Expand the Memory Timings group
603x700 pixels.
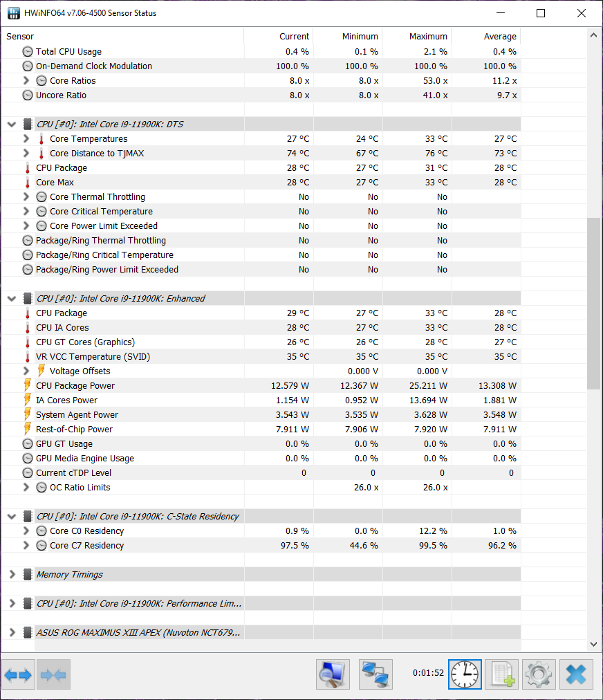(x=12, y=575)
